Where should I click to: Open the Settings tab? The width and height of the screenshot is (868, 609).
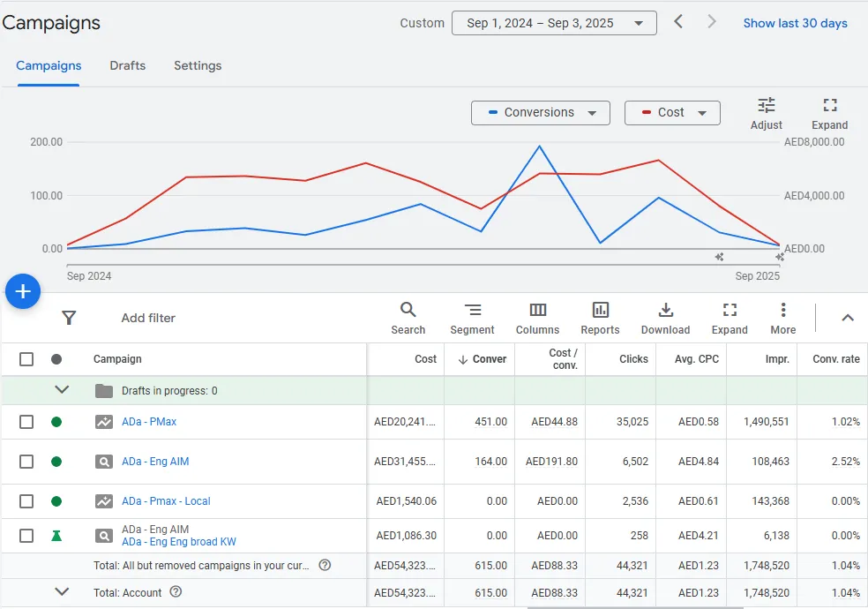tap(197, 65)
